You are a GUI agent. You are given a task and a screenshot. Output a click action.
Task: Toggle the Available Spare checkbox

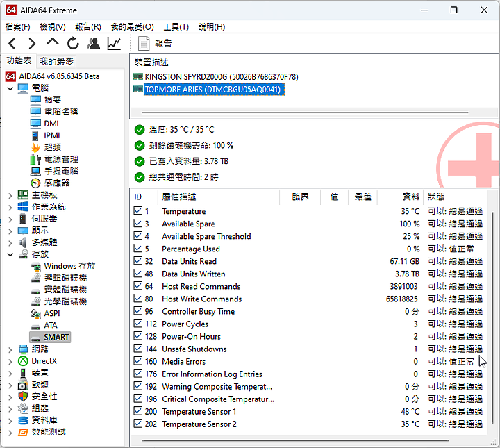(x=138, y=223)
